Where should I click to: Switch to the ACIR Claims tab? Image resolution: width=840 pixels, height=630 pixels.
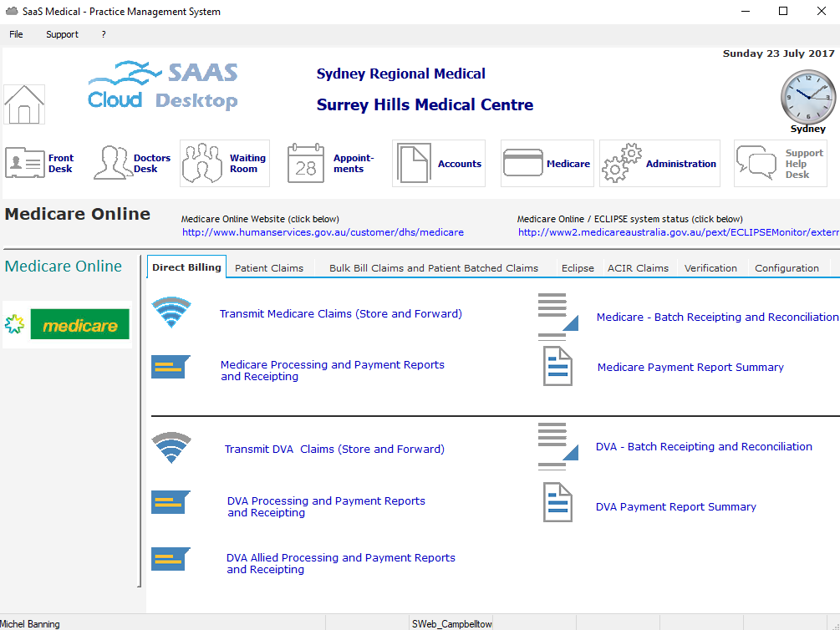click(x=638, y=268)
